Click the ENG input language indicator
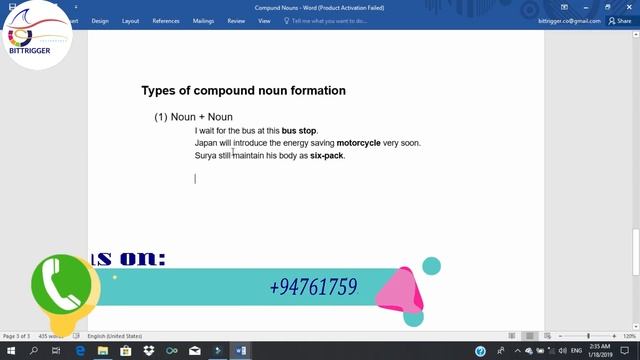The image size is (640, 360). (x=576, y=351)
